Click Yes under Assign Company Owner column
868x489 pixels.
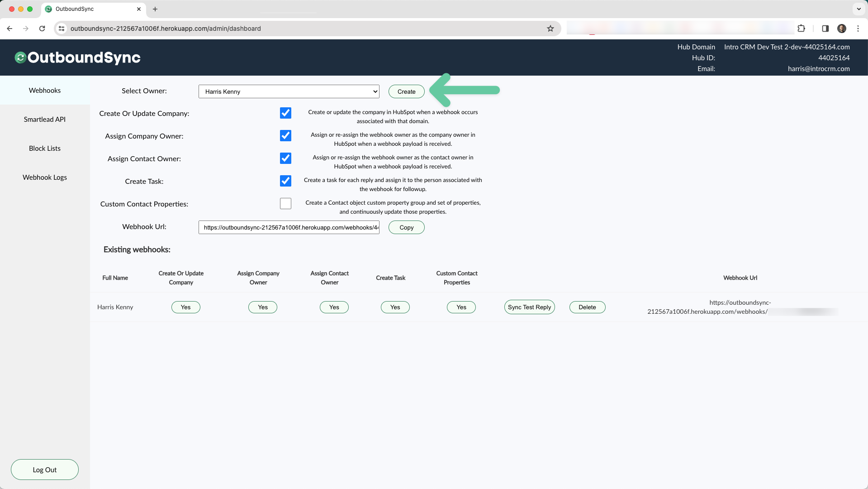263,307
